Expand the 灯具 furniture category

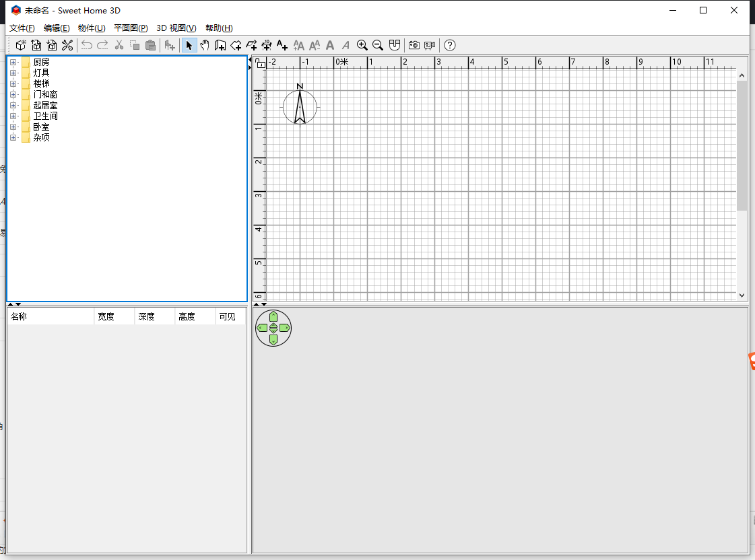point(13,73)
